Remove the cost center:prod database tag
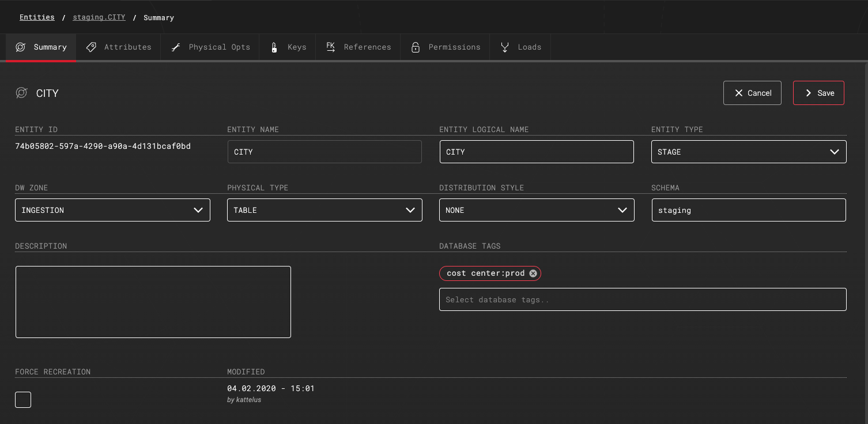This screenshot has width=868, height=424. tap(533, 273)
